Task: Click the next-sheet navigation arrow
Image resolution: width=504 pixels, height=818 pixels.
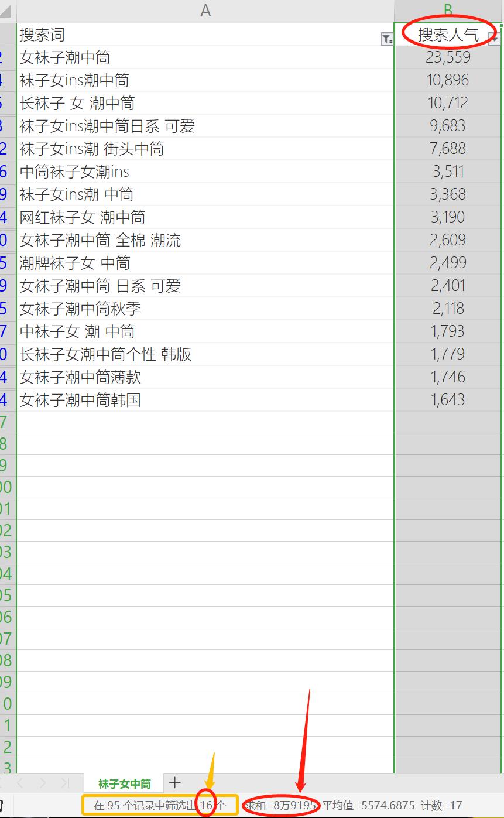Action: (x=42, y=782)
